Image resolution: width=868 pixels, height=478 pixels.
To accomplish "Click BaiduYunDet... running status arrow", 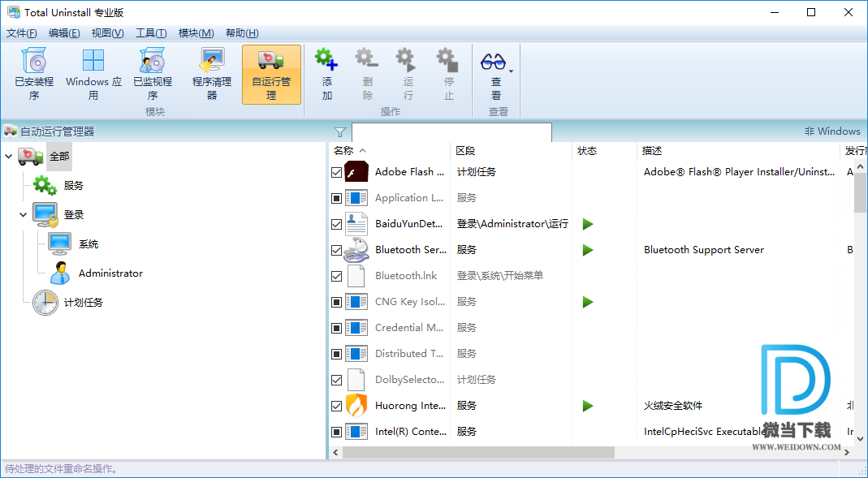I will [588, 224].
